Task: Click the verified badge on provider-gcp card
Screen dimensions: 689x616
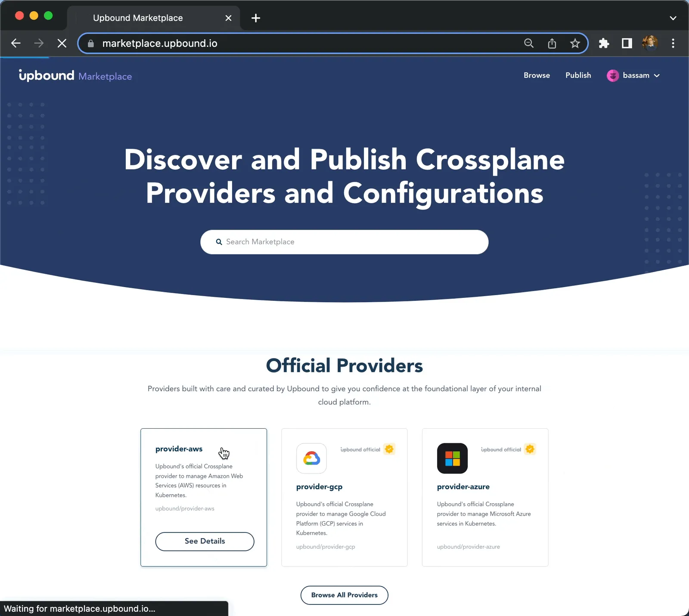Action: pos(389,449)
